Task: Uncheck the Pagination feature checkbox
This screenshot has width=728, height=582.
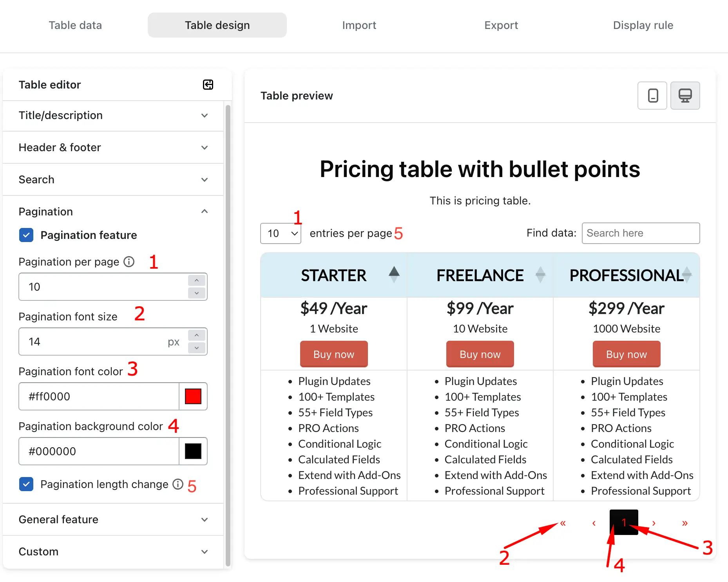Action: pos(26,235)
